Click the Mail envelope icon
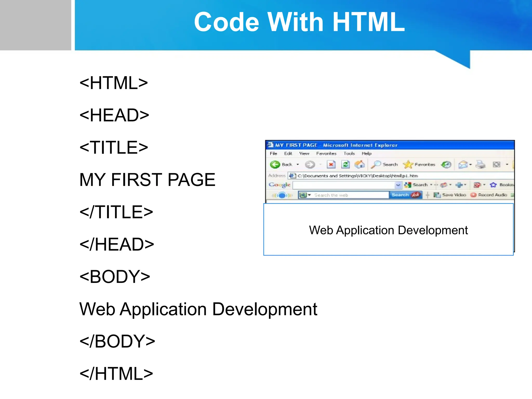The image size is (532, 399). (463, 164)
